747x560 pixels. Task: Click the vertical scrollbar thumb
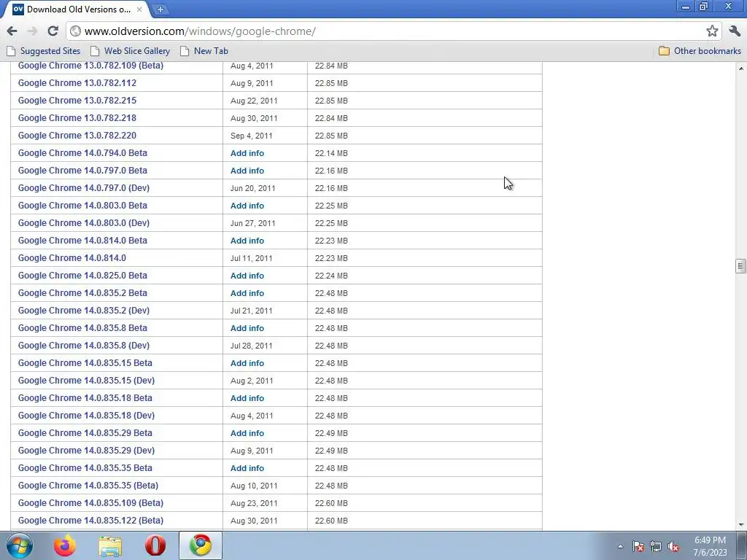point(741,266)
